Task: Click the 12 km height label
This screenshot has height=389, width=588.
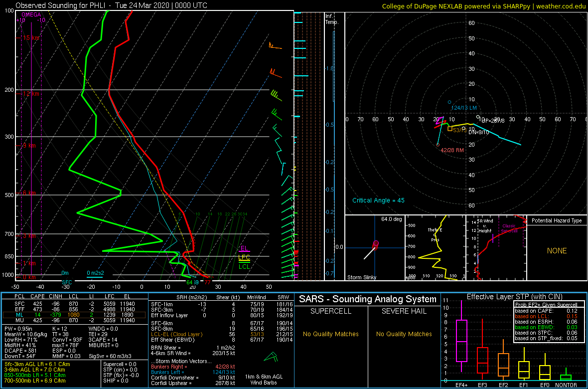Action: pos(30,93)
